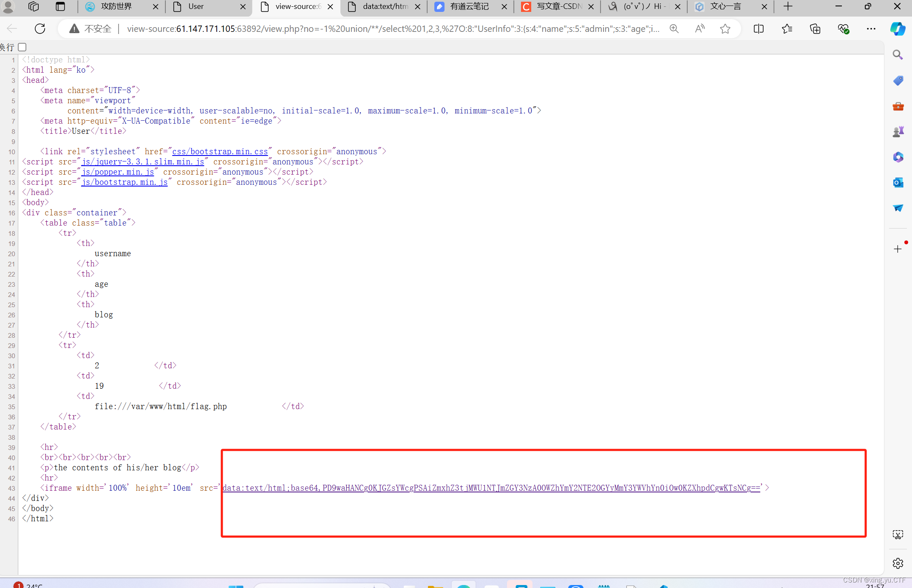Open the not-secure site info warning
This screenshot has width=912, height=588.
click(91, 28)
